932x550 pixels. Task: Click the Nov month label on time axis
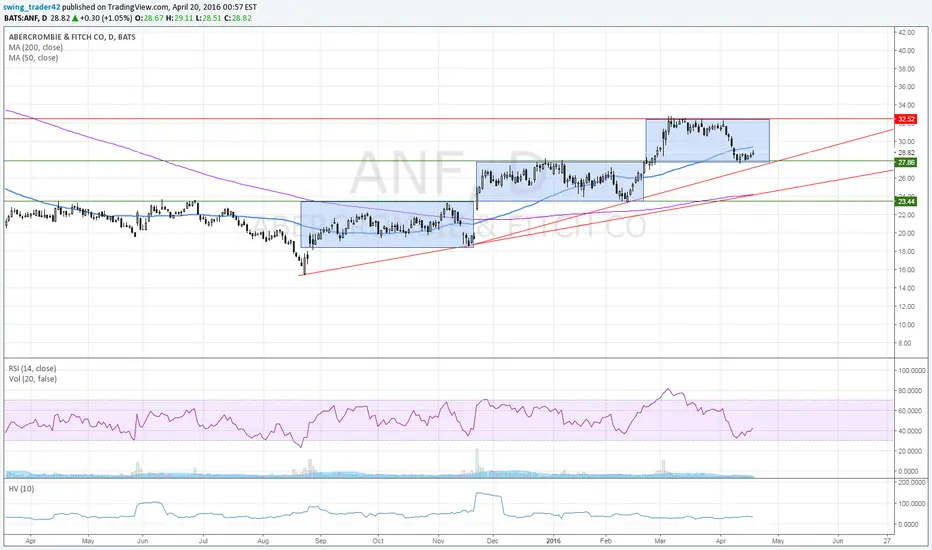(x=438, y=541)
